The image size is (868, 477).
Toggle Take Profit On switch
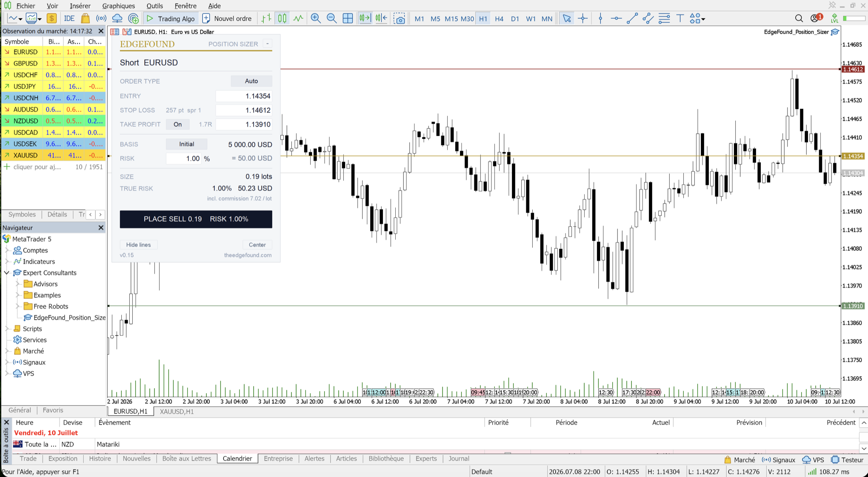(x=178, y=124)
